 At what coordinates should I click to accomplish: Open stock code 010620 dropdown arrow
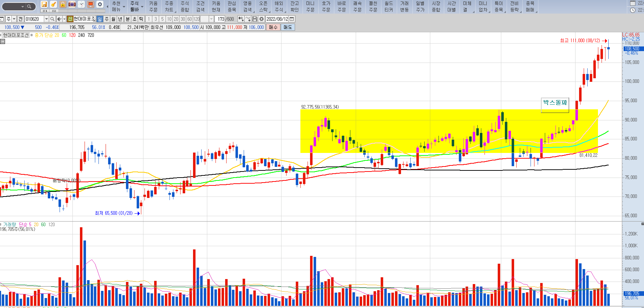[x=46, y=19]
